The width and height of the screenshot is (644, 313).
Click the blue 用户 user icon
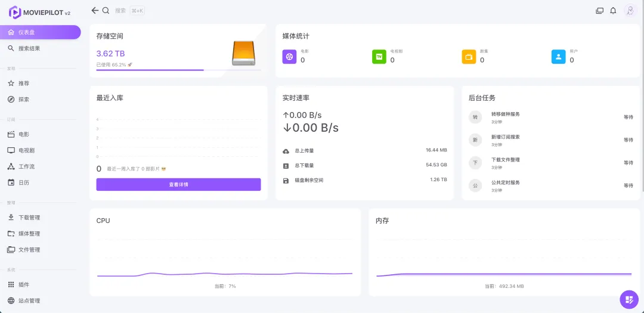[x=558, y=57]
